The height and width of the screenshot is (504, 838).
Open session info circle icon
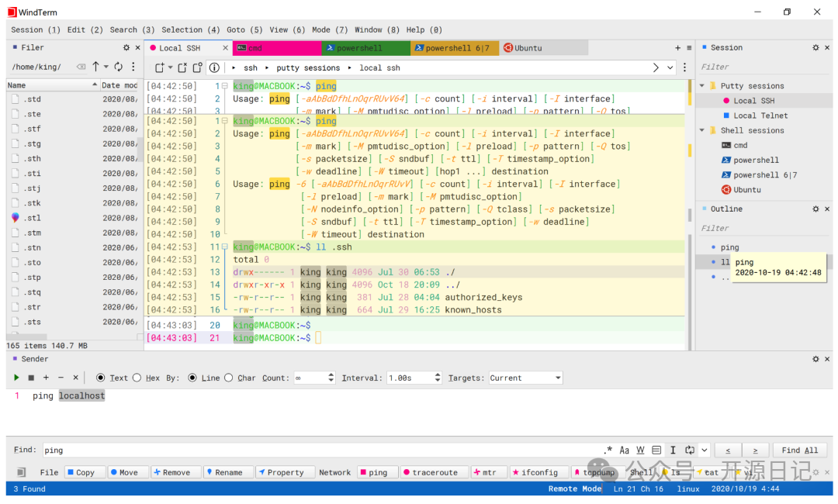(214, 67)
